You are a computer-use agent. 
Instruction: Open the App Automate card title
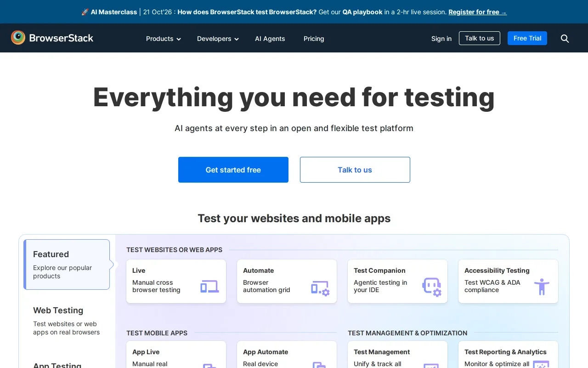point(266,352)
